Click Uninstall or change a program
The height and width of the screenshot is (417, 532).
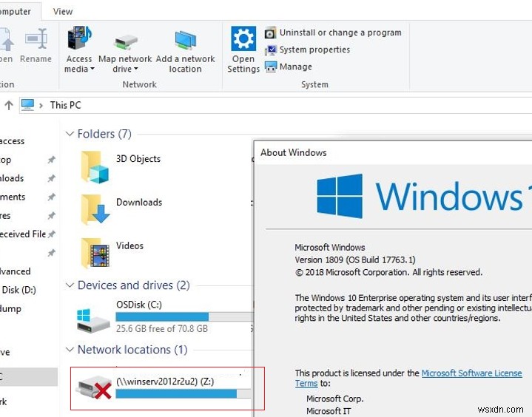point(333,33)
